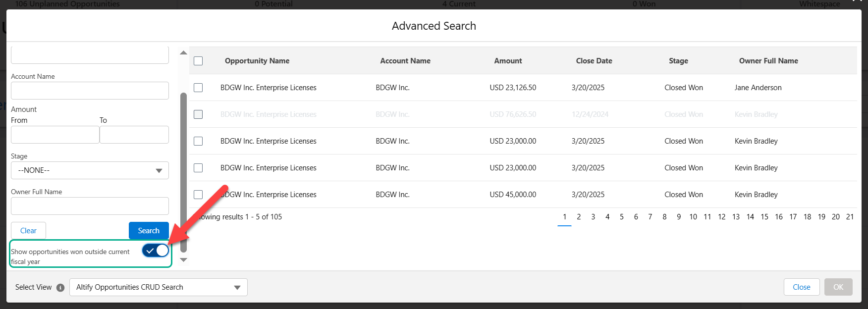This screenshot has width=868, height=309.
Task: Close the Advanced Search dialog
Action: click(801, 287)
